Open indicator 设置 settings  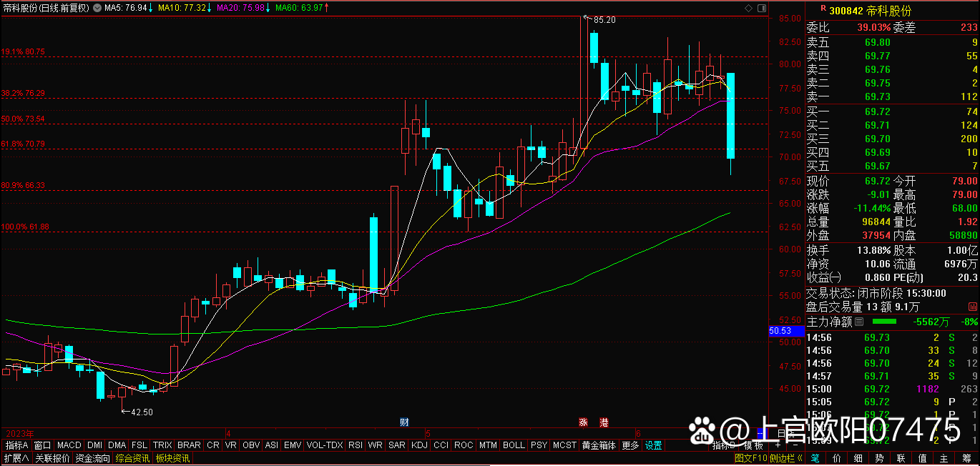[654, 445]
